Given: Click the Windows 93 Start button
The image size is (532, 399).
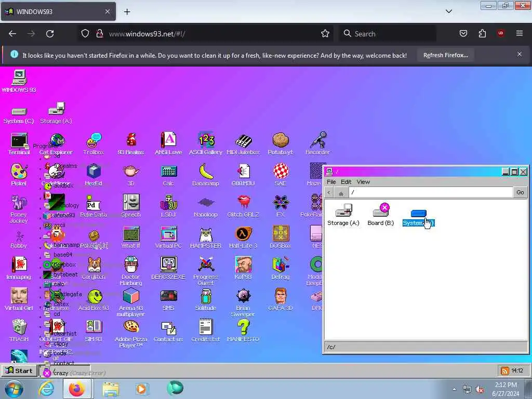Looking at the screenshot, I should click(19, 370).
